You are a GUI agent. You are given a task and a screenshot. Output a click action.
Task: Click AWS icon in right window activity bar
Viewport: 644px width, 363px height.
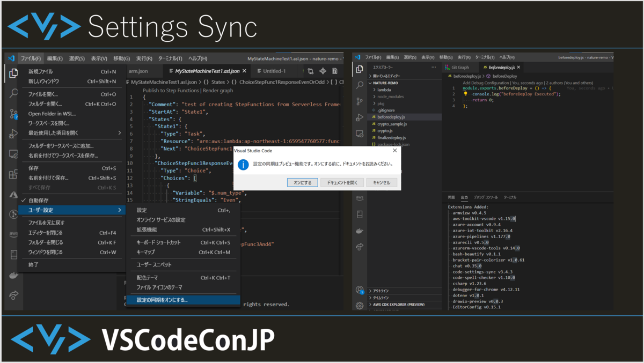click(x=360, y=198)
